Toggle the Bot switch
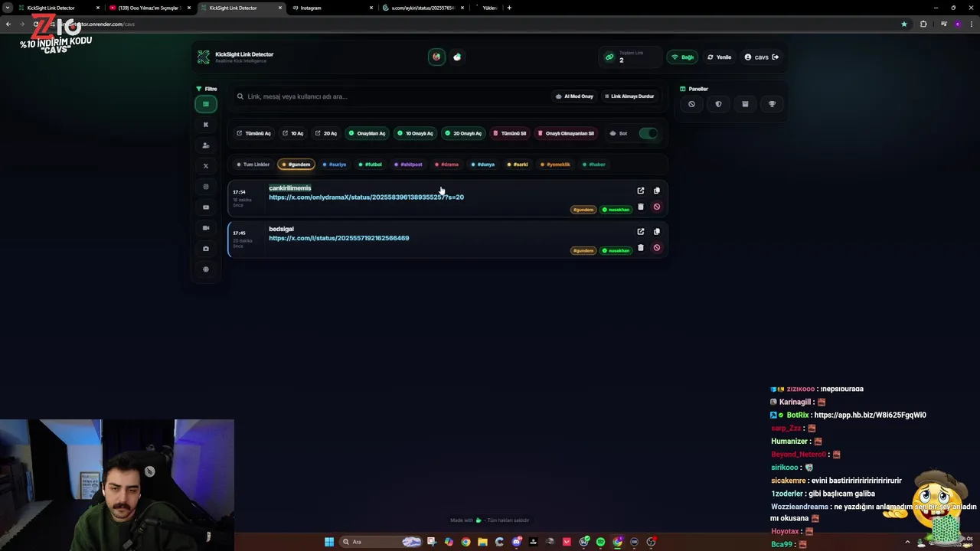Image resolution: width=980 pixels, height=551 pixels. (x=648, y=133)
